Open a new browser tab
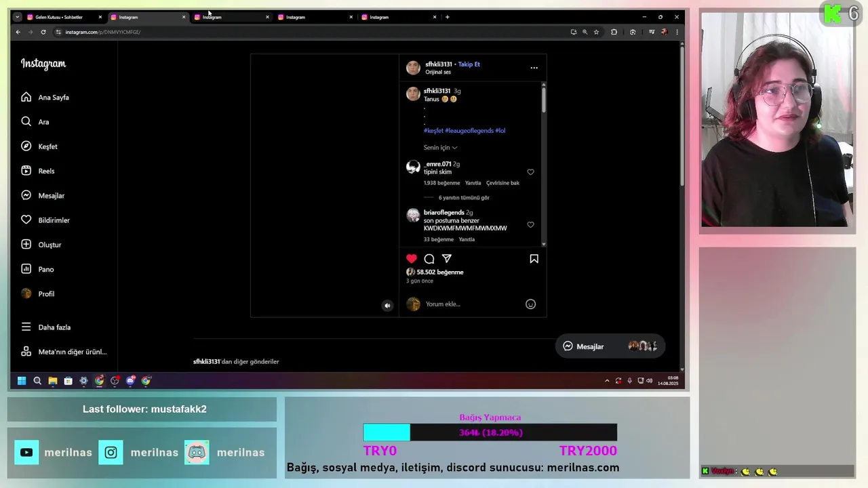This screenshot has width=868, height=488. coord(447,17)
